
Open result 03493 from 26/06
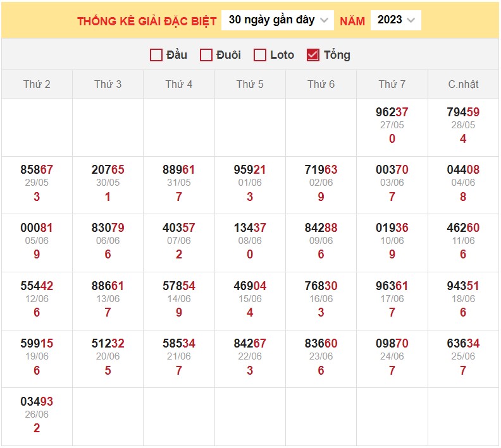[37, 402]
